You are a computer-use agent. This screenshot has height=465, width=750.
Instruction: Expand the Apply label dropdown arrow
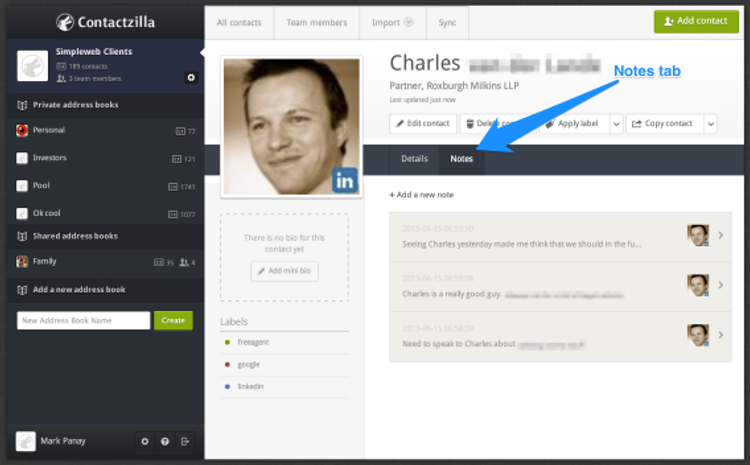617,124
